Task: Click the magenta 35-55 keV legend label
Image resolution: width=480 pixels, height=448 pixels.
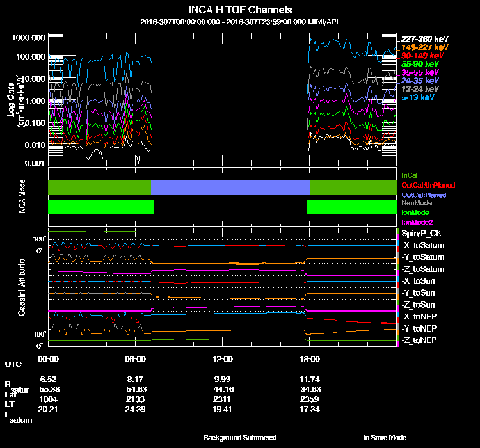Action: [x=421, y=73]
